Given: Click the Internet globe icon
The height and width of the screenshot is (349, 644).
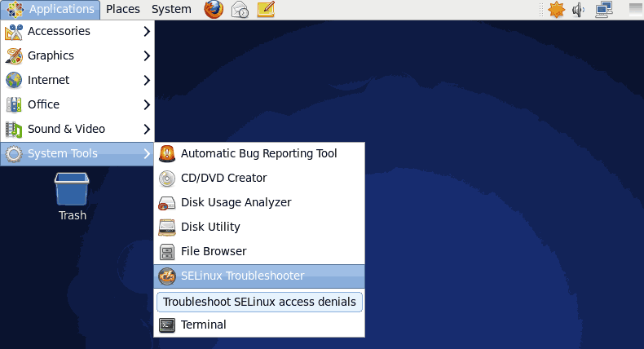Looking at the screenshot, I should pyautogui.click(x=14, y=80).
